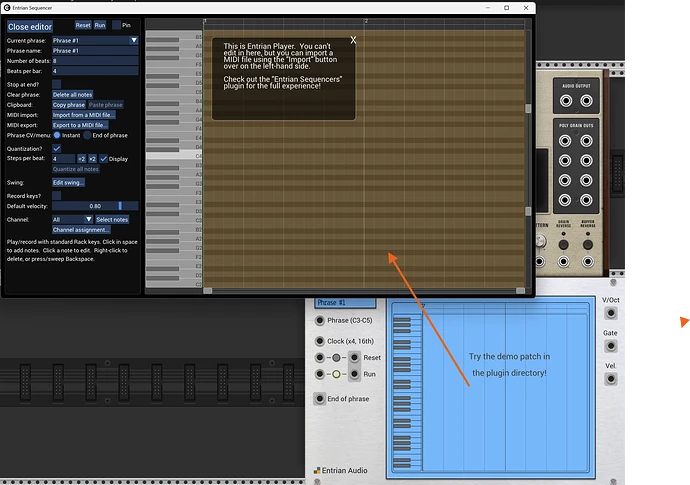Image resolution: width=690 pixels, height=485 pixels.
Task: Halve steps per beat with ÷2
Action: [x=81, y=158]
